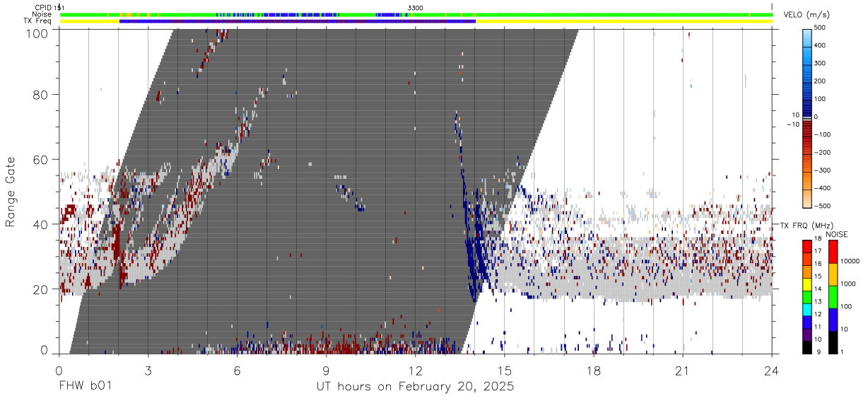
Task: Click the Range Gate axis title
Action: 10,192
